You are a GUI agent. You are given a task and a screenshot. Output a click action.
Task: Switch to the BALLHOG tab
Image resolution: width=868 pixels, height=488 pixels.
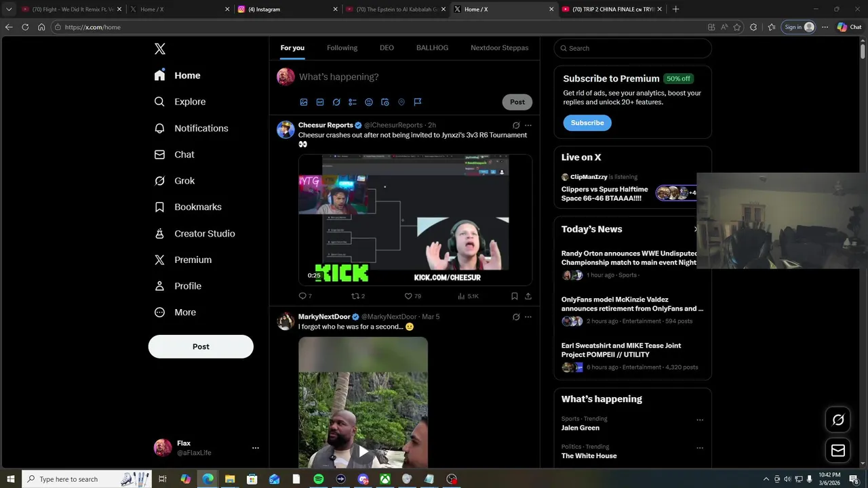coord(432,47)
